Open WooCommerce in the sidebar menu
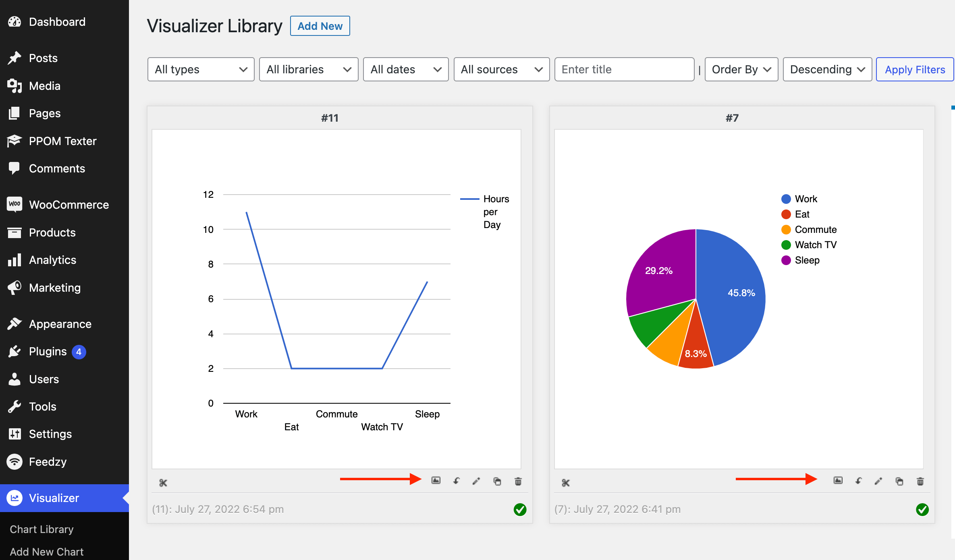 pos(69,205)
